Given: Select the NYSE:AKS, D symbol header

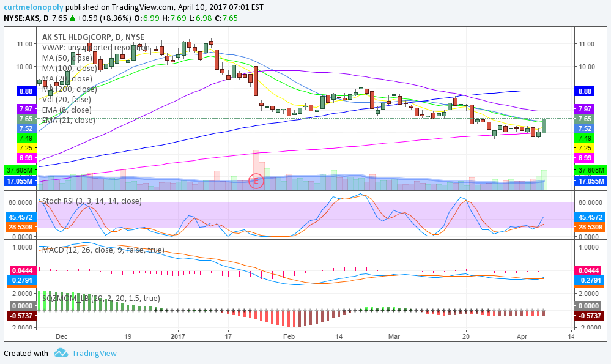Looking at the screenshot, I should tap(26, 18).
